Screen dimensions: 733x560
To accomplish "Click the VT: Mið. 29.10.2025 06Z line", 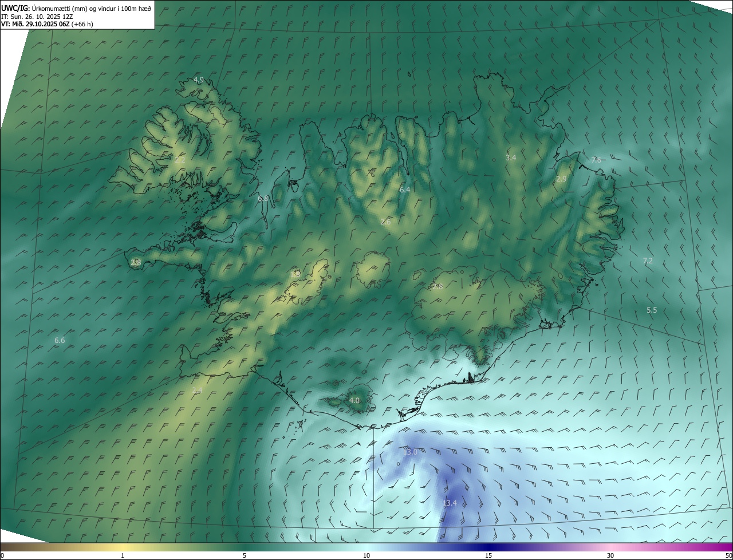I will pos(47,24).
